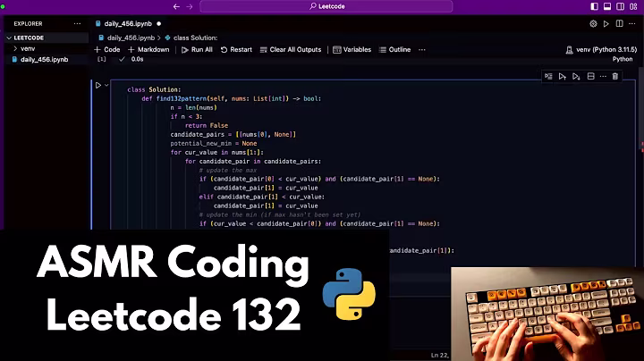
Task: Open the notebook settings gear icon
Action: (x=594, y=24)
